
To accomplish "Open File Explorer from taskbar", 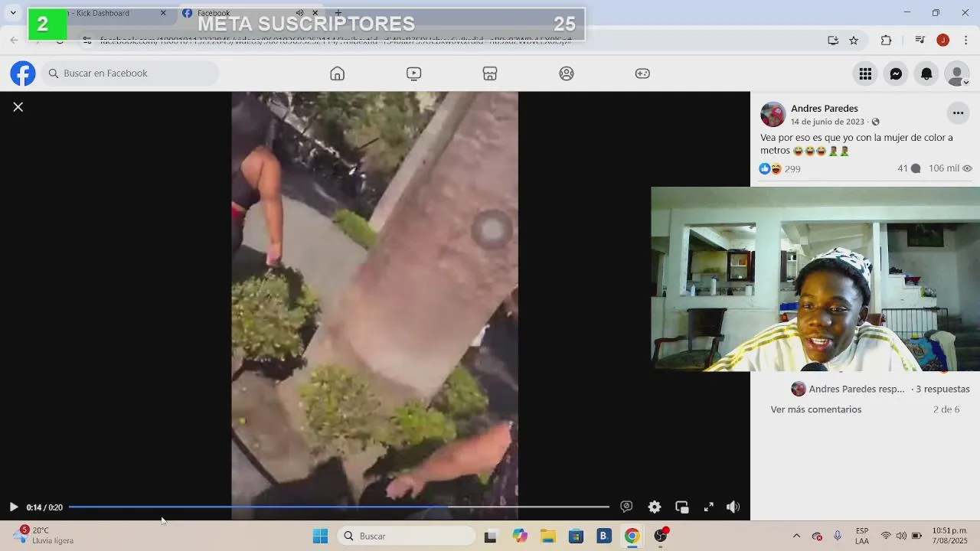I will 547,536.
